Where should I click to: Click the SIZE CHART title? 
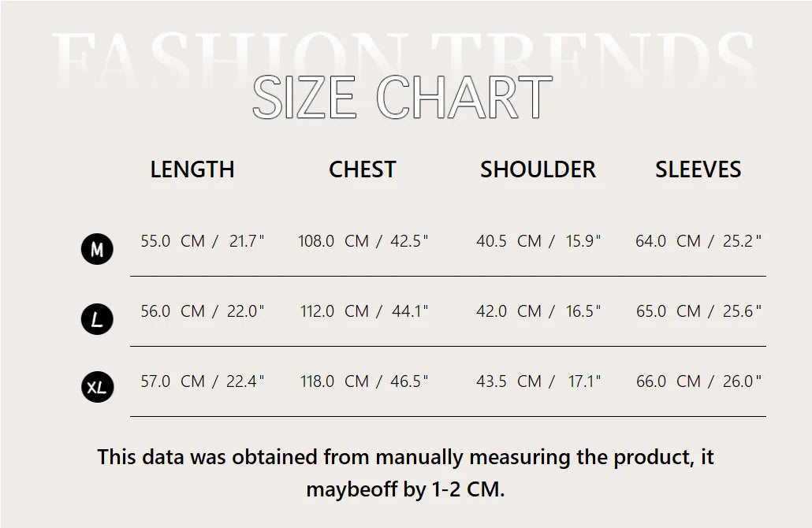click(x=402, y=99)
